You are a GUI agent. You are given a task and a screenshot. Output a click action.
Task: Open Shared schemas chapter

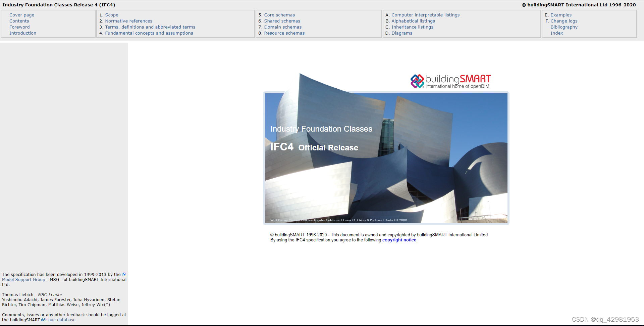(x=282, y=21)
